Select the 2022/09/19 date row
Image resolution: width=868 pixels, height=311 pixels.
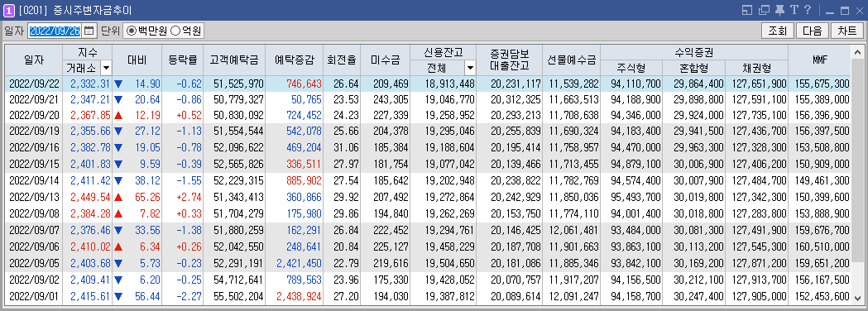[428, 132]
